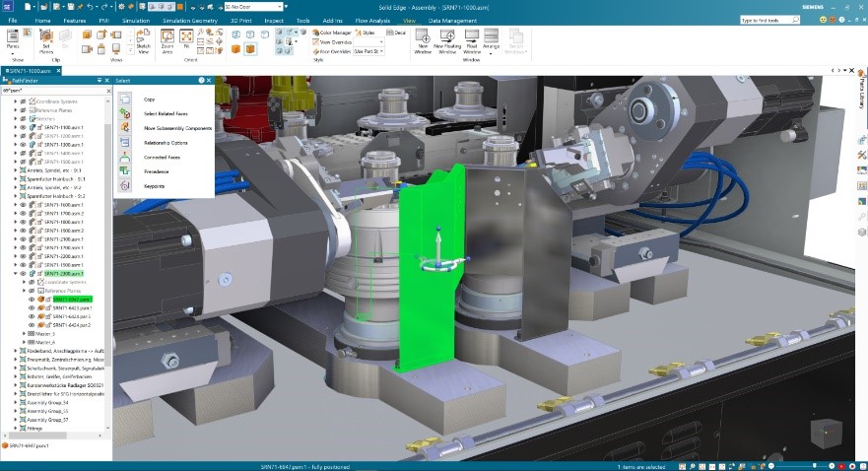The image size is (868, 471).
Task: Open the Styles command
Action: [x=366, y=33]
